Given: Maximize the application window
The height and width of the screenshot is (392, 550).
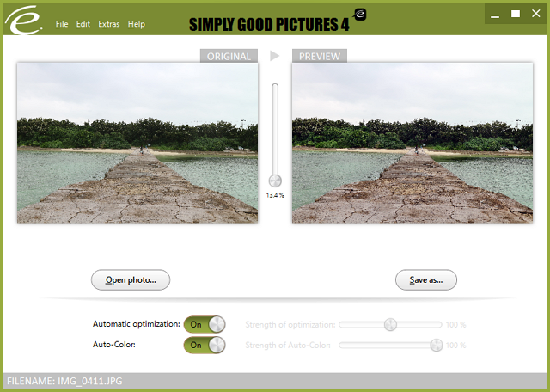Looking at the screenshot, I should coord(516,14).
